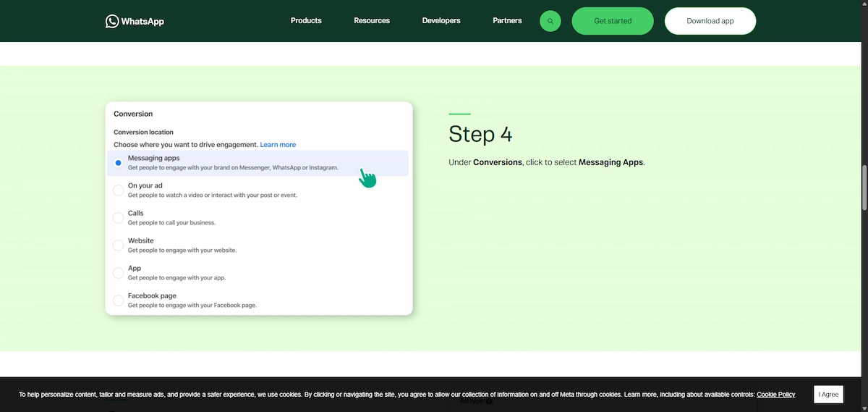Click the bold 'Messaging Apps' in Step 4 instructions

point(610,162)
